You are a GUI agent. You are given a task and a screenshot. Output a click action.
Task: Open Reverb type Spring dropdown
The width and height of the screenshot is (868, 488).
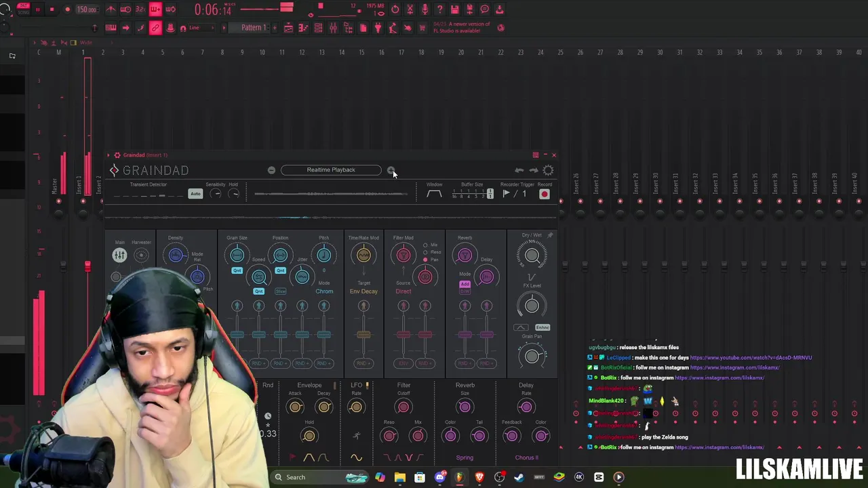point(465,457)
